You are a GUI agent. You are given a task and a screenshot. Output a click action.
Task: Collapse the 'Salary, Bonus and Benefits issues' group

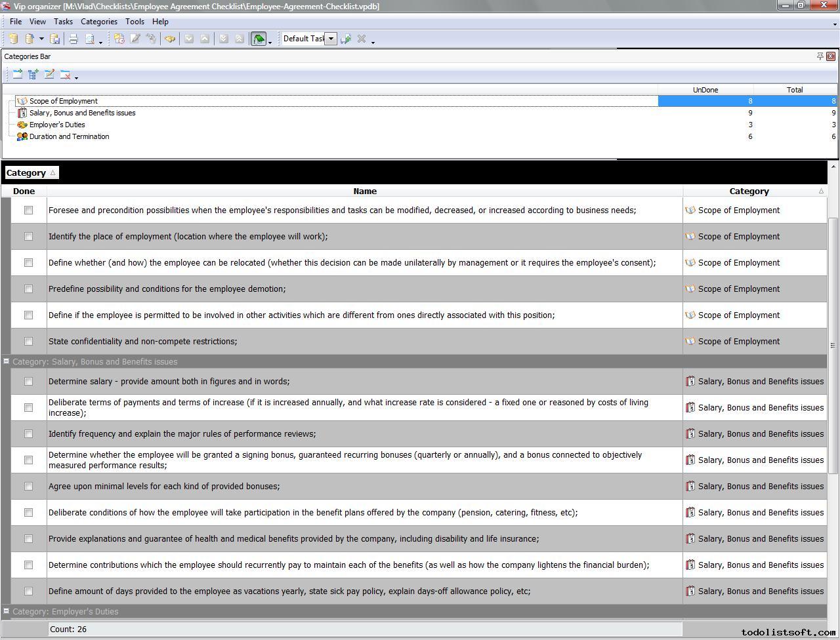click(x=6, y=361)
